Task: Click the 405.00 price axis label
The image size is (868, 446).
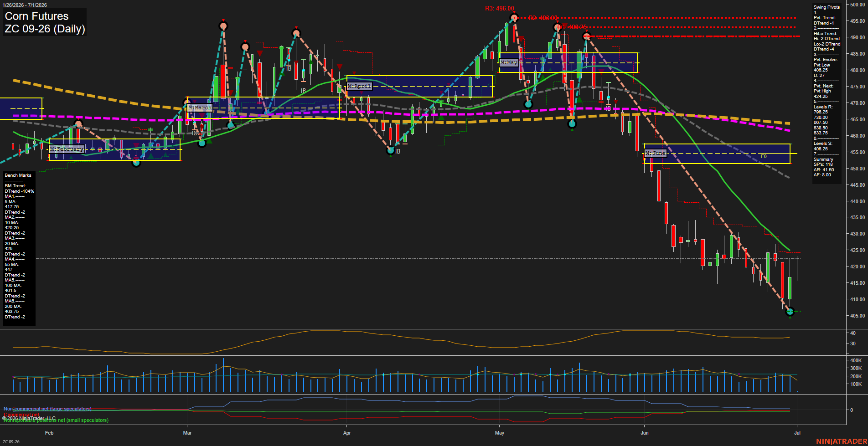Action: click(x=858, y=316)
